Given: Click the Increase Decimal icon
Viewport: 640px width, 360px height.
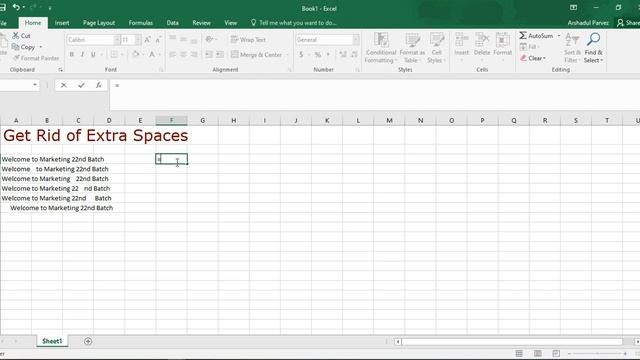Looking at the screenshot, I should tap(343, 54).
